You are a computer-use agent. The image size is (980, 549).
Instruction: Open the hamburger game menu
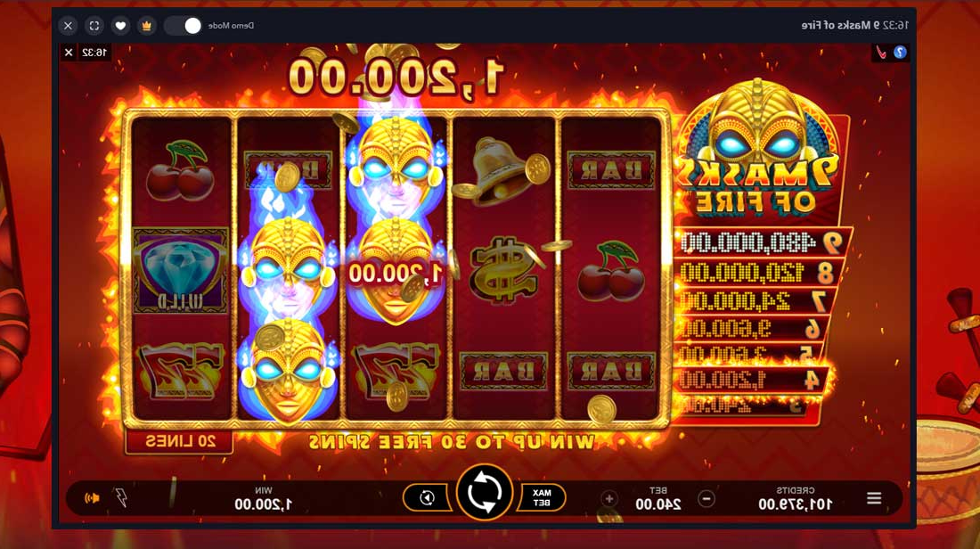point(874,498)
